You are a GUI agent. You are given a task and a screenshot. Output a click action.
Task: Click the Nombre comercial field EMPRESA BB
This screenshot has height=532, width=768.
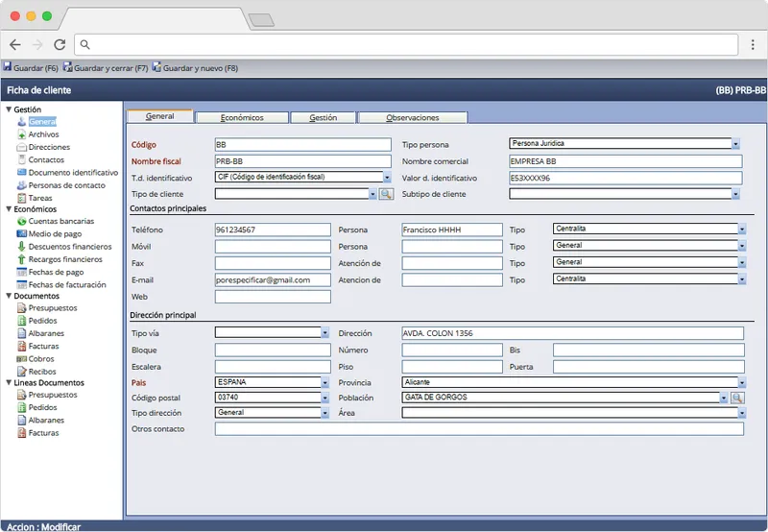tap(626, 161)
